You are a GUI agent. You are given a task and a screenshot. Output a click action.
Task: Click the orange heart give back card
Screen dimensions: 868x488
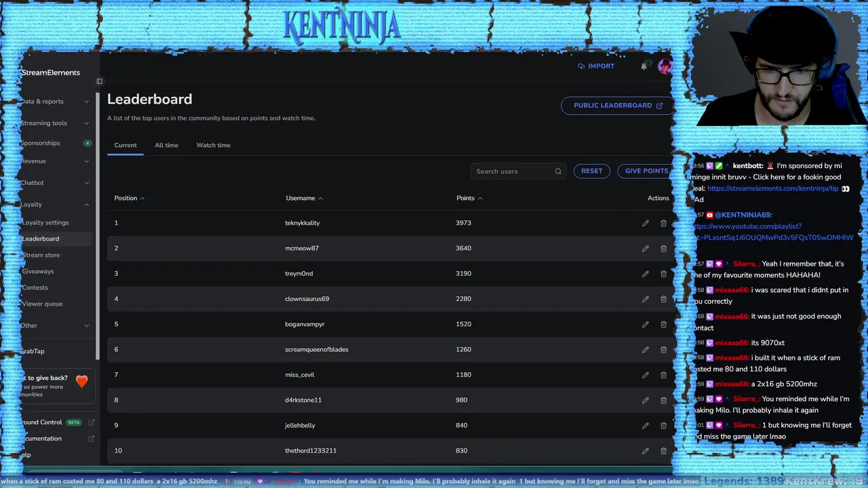(58, 386)
